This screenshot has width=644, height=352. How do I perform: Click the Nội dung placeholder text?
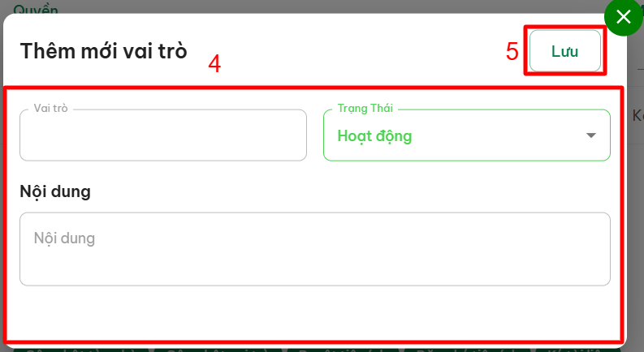[64, 238]
